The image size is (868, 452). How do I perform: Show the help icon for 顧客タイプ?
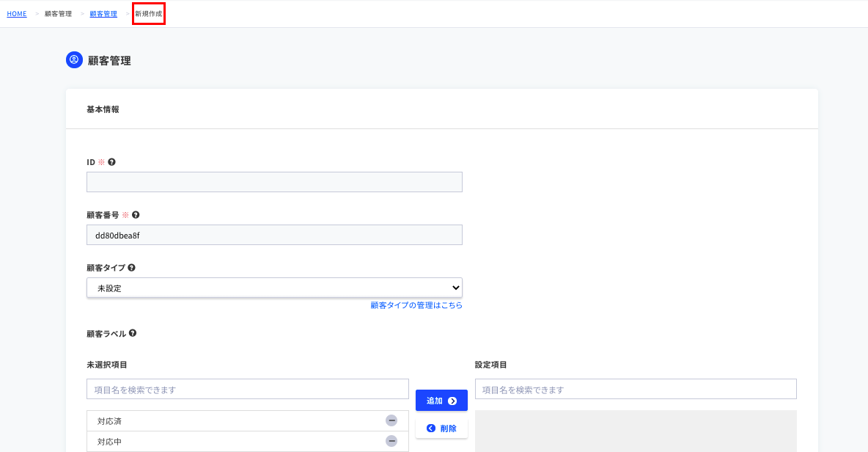(x=132, y=268)
